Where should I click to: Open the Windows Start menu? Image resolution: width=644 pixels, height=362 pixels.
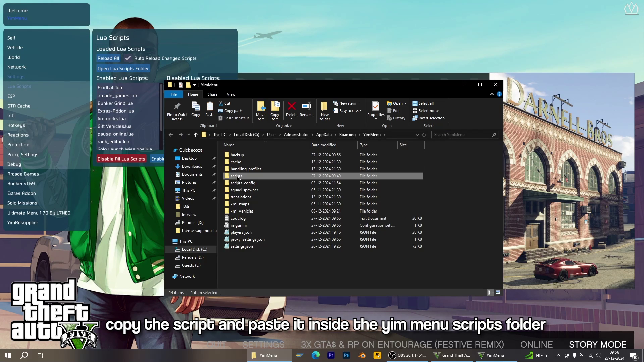point(8,355)
